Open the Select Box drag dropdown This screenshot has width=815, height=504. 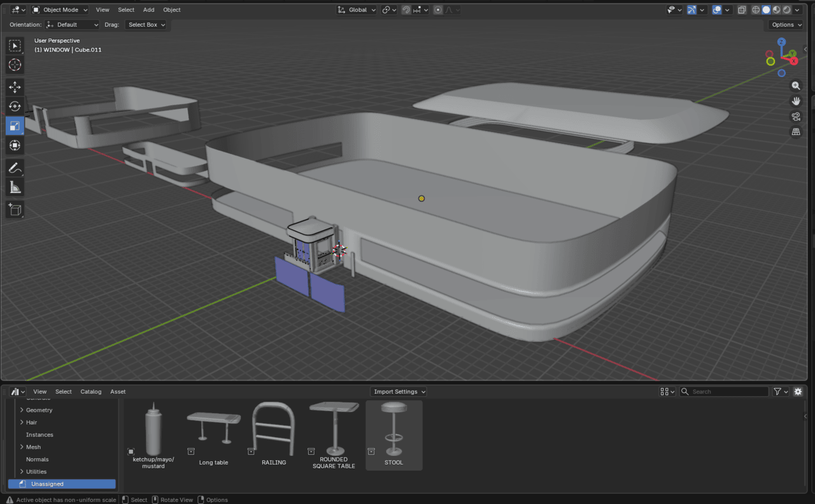coord(145,25)
